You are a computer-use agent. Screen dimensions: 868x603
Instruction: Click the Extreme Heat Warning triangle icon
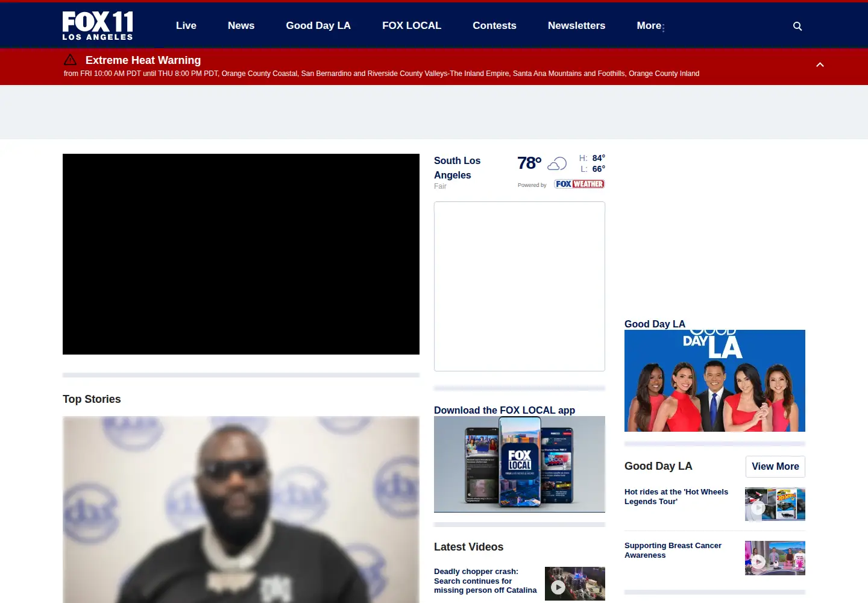pyautogui.click(x=71, y=60)
